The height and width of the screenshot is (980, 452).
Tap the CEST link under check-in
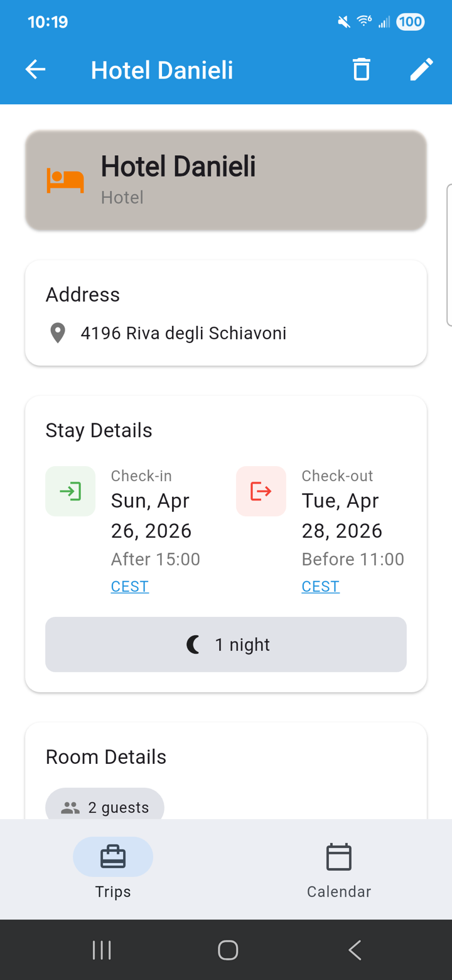tap(130, 587)
